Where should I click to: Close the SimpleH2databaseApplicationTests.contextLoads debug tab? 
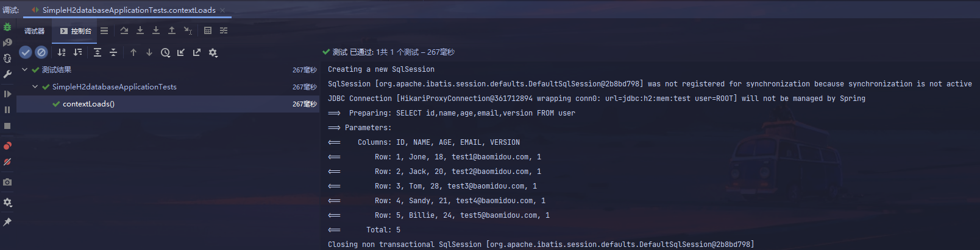[222, 10]
